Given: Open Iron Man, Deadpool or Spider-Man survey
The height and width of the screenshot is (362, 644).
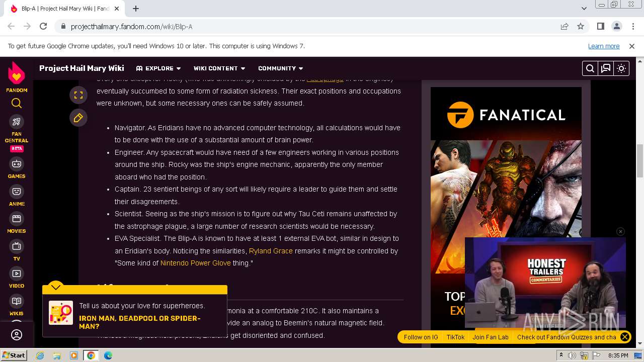Looking at the screenshot, I should click(140, 322).
